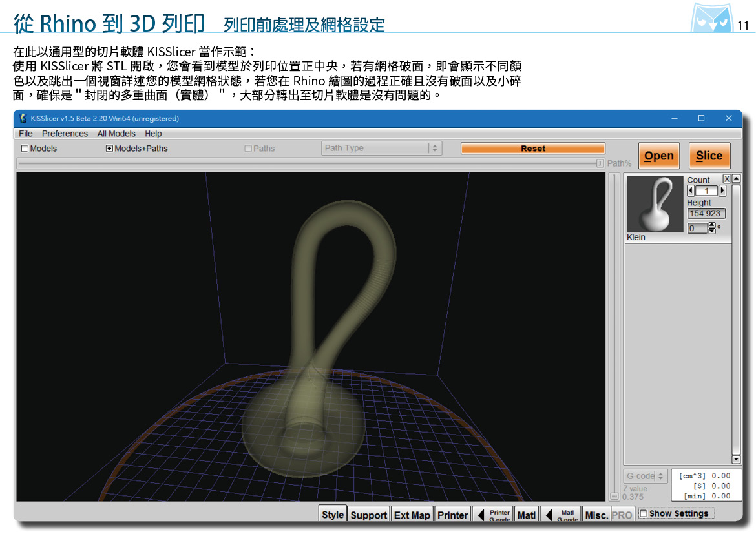
Task: Click the [$] 0.00 cost readout
Action: pyautogui.click(x=711, y=486)
